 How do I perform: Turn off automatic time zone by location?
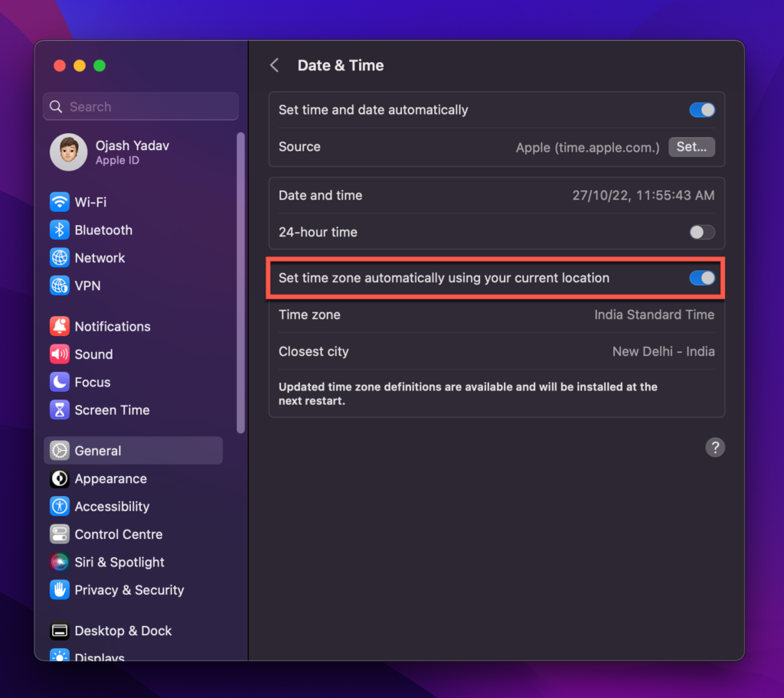[701, 278]
